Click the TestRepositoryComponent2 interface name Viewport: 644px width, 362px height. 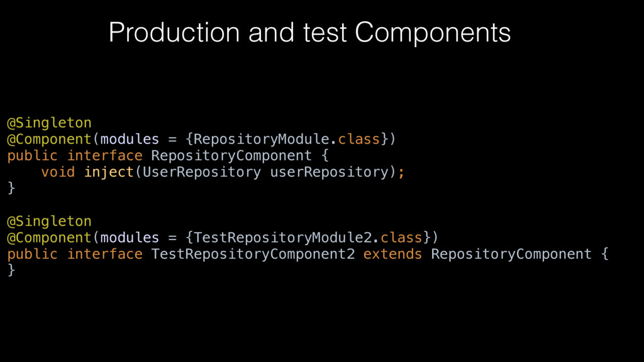(x=253, y=255)
